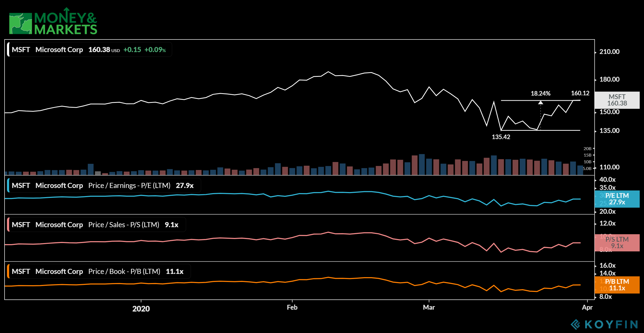This screenshot has width=644, height=333.
Task: Click the 135.00 price axis label
Action: [x=609, y=131]
